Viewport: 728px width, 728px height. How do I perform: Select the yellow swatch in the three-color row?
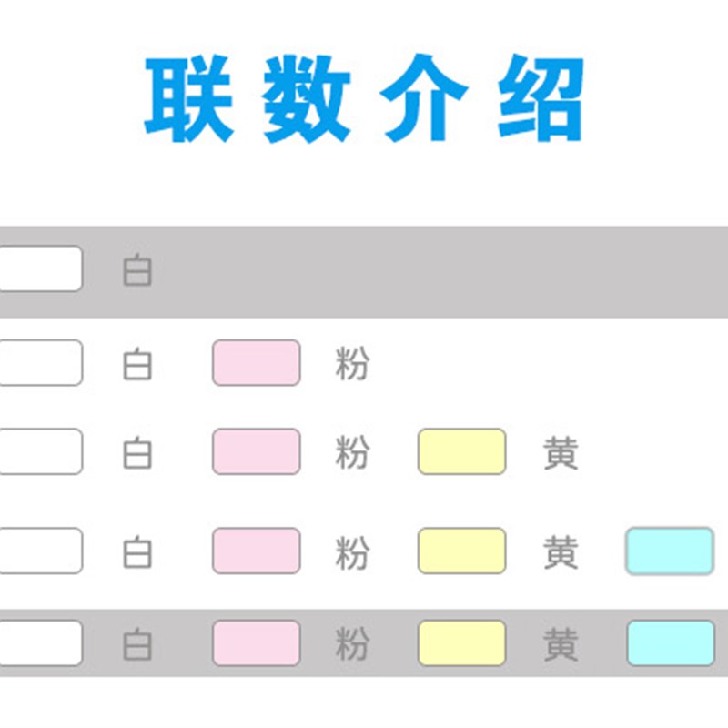tap(461, 451)
